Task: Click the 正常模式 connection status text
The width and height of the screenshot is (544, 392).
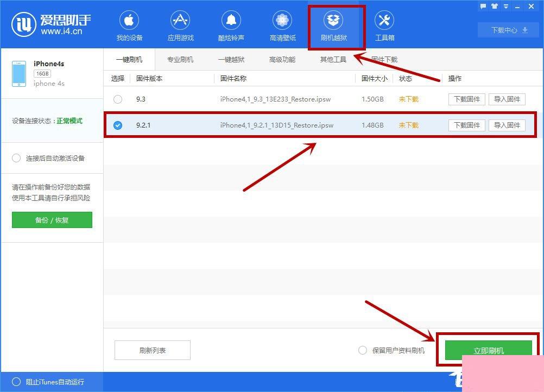Action: point(69,121)
